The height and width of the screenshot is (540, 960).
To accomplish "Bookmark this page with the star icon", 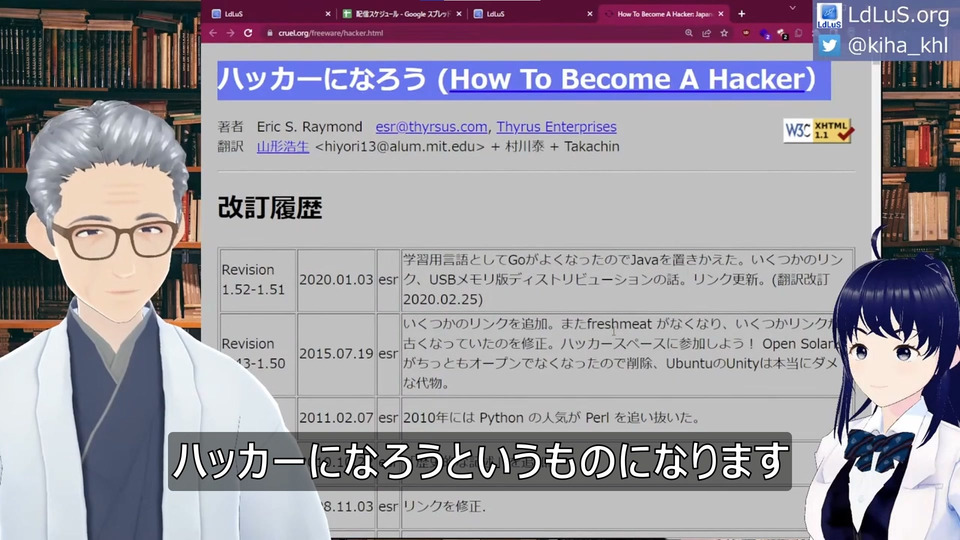I will (x=724, y=33).
